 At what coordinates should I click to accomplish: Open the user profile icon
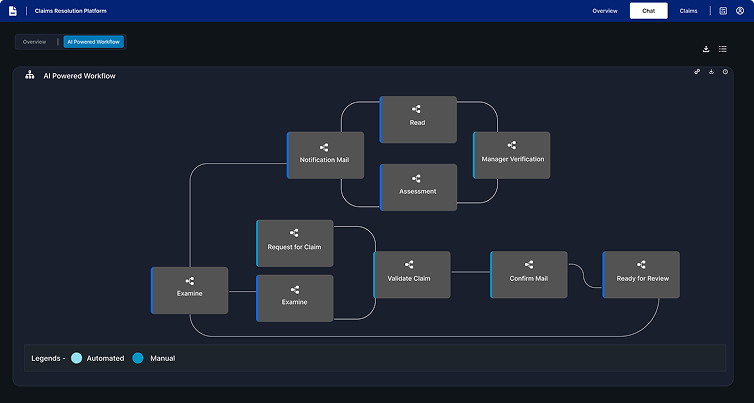click(x=739, y=11)
